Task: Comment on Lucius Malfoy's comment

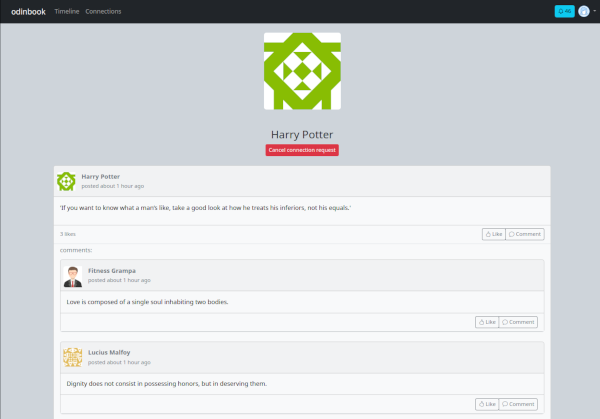Action: tap(518, 404)
